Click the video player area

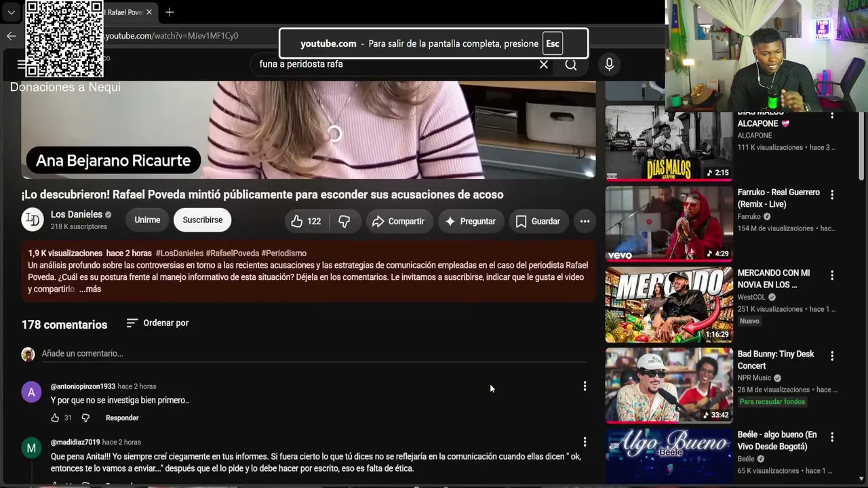(x=309, y=129)
